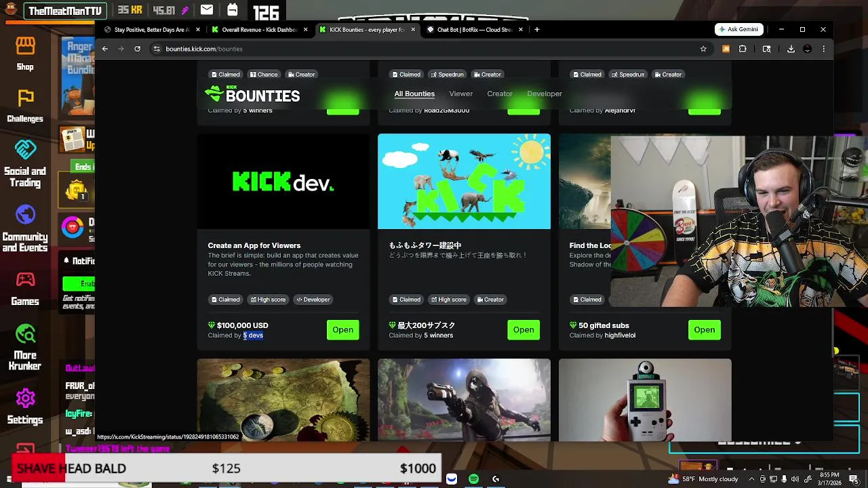Open Settings in the Krunker sidebar
Image resolution: width=868 pixels, height=488 pixels.
click(25, 407)
